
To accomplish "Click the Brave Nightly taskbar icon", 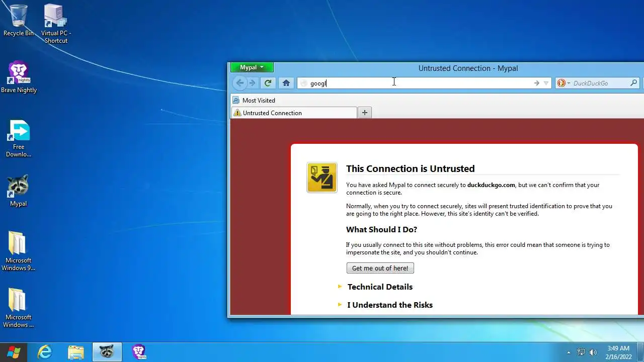I will [139, 352].
